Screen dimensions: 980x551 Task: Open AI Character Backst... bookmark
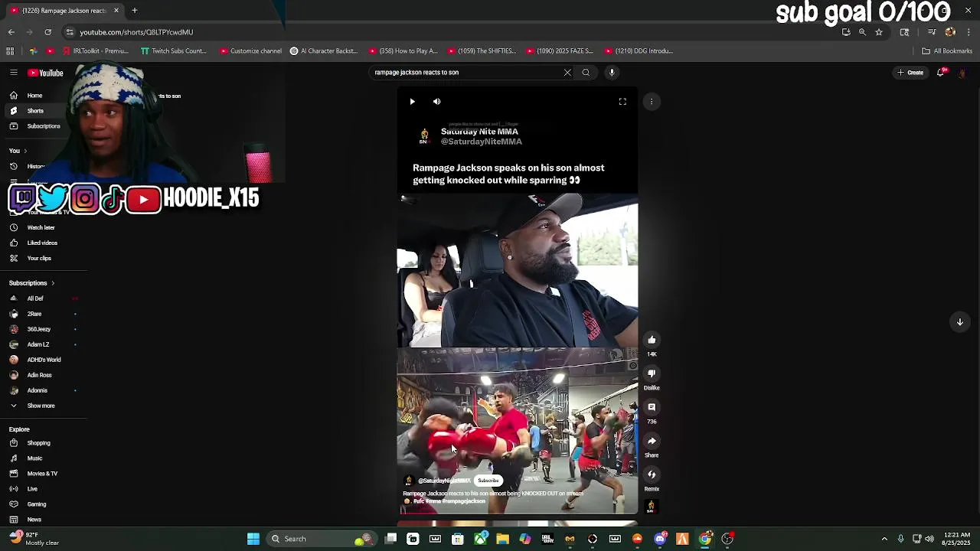[x=324, y=51]
